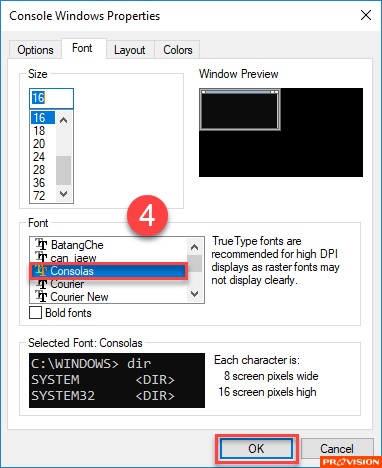Click the size list scroll-up arrow
Viewport: 382px width, 468px height.
point(63,120)
